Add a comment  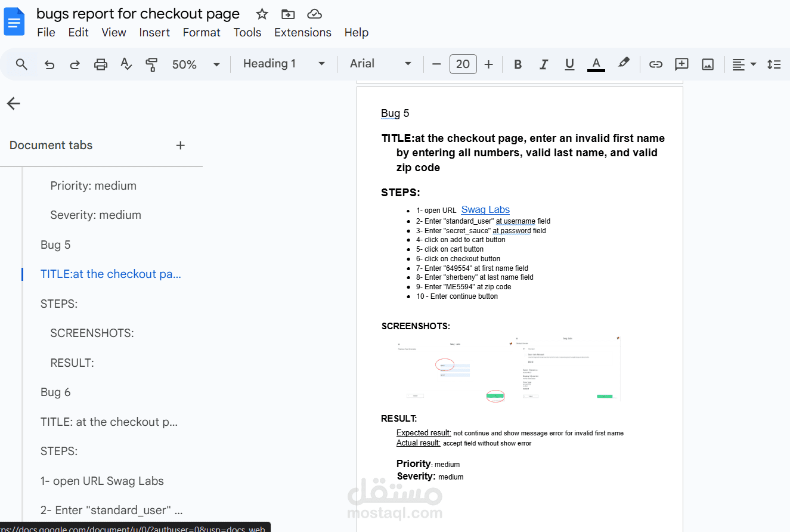tap(681, 64)
